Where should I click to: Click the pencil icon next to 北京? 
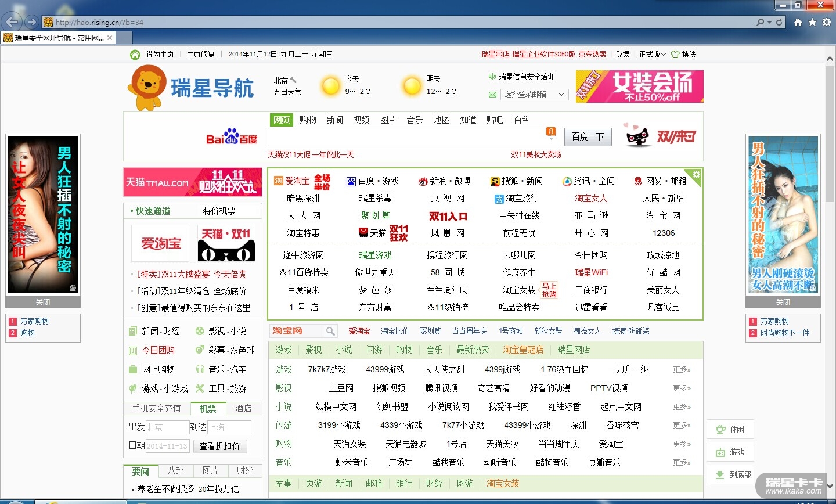(x=293, y=80)
